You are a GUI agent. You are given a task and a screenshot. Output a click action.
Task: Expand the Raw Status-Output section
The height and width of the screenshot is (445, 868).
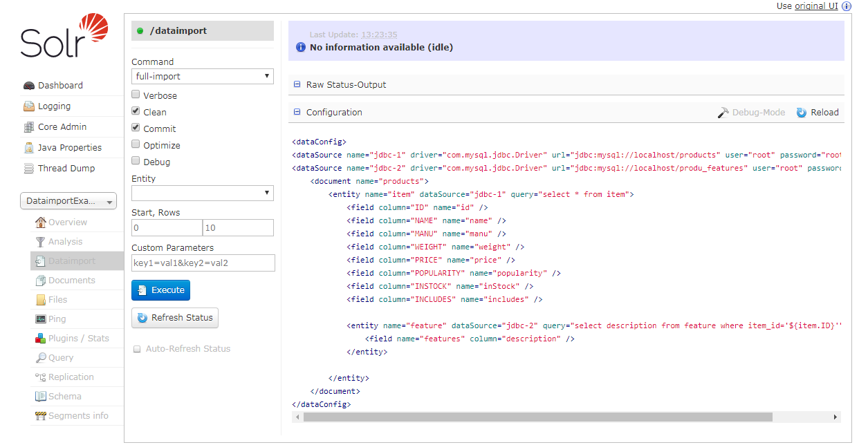click(x=297, y=85)
